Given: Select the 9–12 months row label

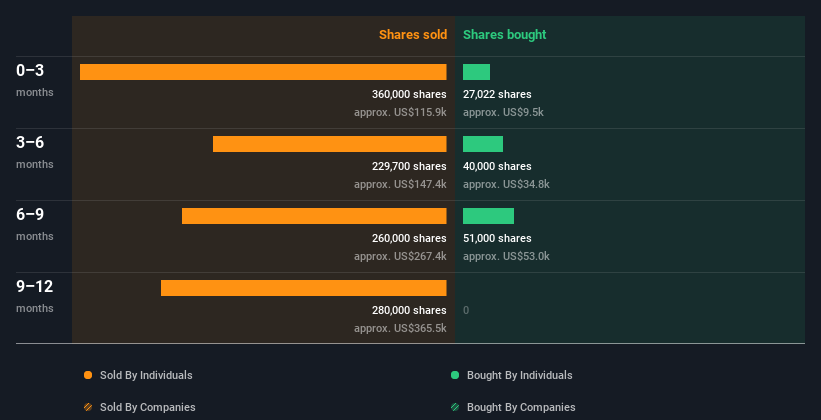Looking at the screenshot, I should coord(35,287).
